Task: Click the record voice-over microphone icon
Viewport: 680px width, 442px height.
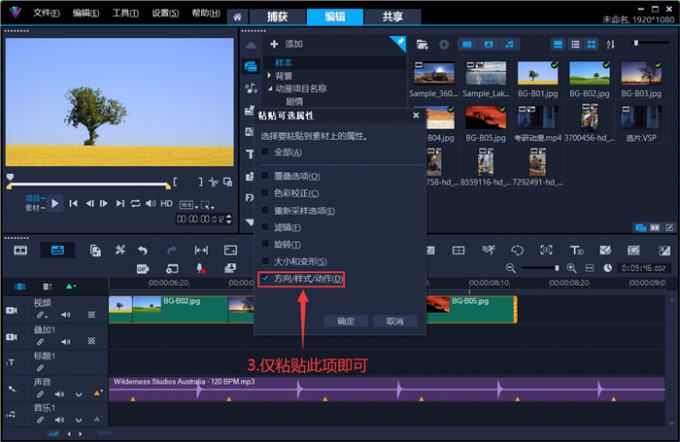Action: coord(201,268)
